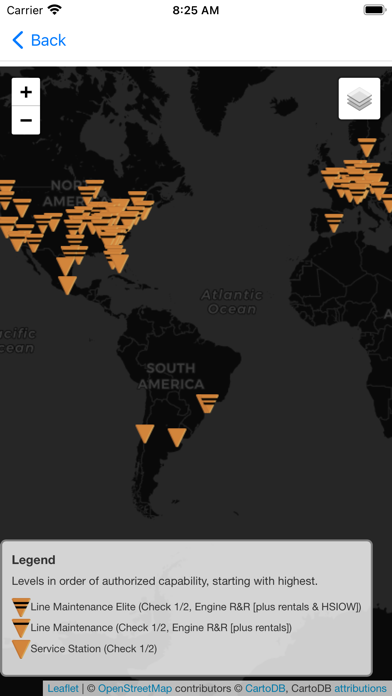
Task: Tap the Wi-Fi status icon
Action: [55, 10]
